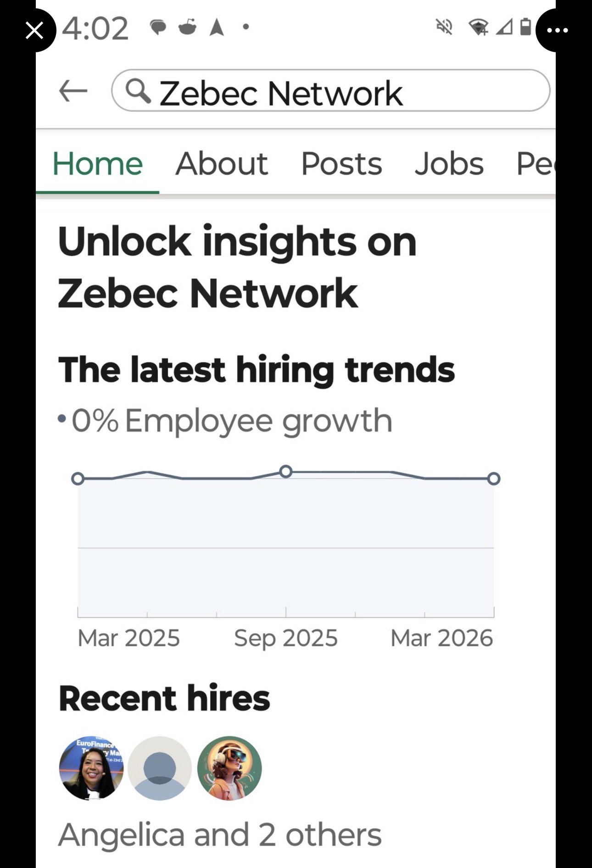
Task: Open the VR headset avatar profile
Action: (x=229, y=768)
